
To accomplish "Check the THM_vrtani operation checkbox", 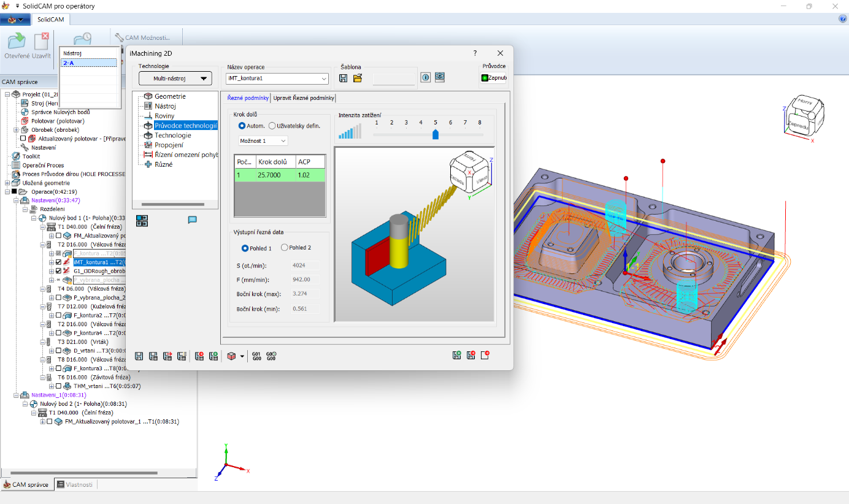I will pos(59,386).
